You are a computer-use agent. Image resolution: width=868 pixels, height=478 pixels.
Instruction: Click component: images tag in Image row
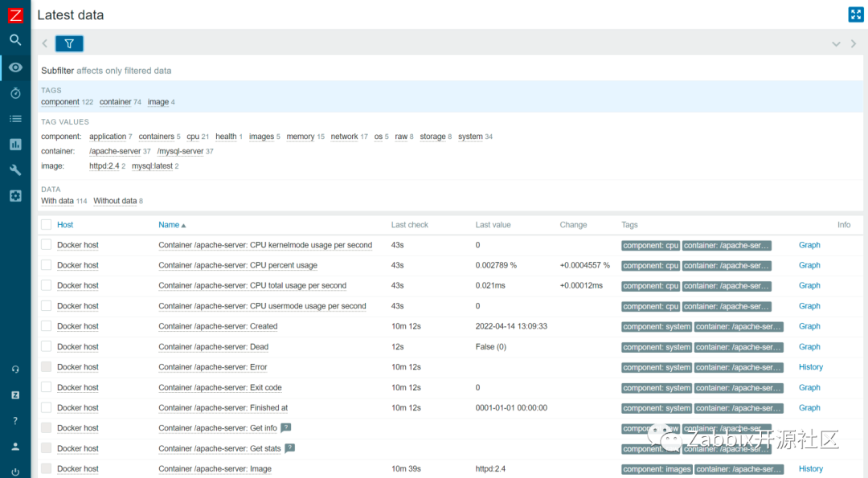657,469
